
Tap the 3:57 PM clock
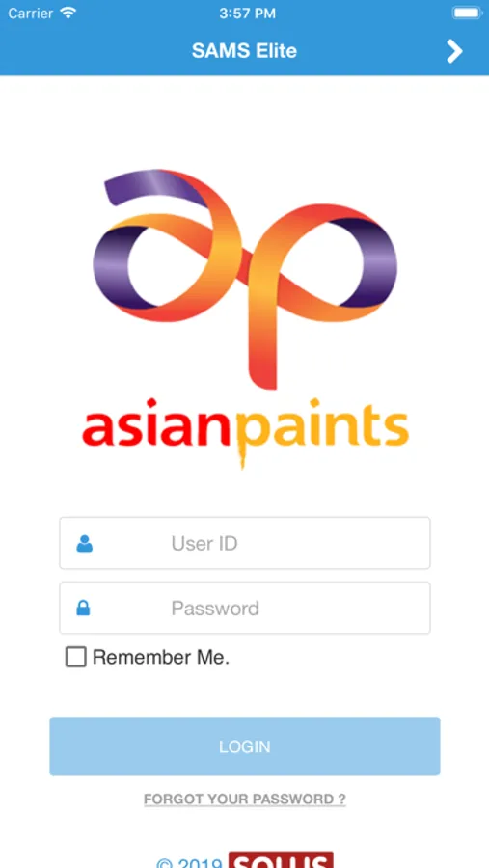click(247, 14)
